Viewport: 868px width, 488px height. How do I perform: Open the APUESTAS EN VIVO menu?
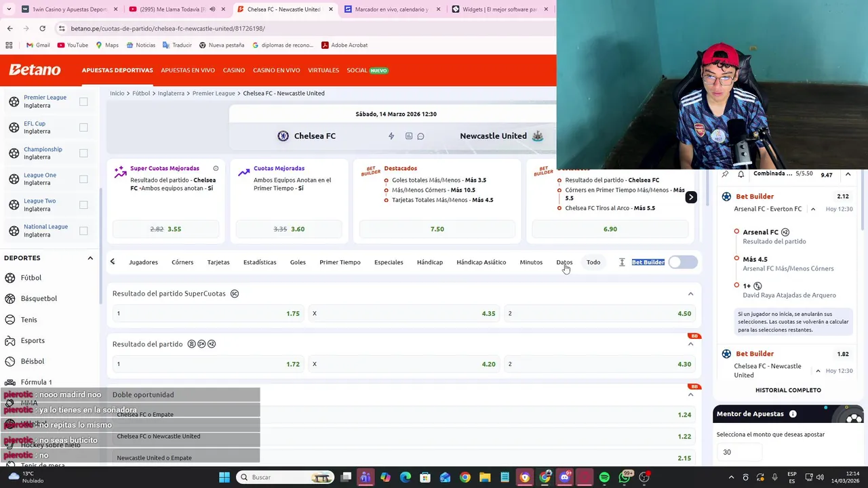188,70
